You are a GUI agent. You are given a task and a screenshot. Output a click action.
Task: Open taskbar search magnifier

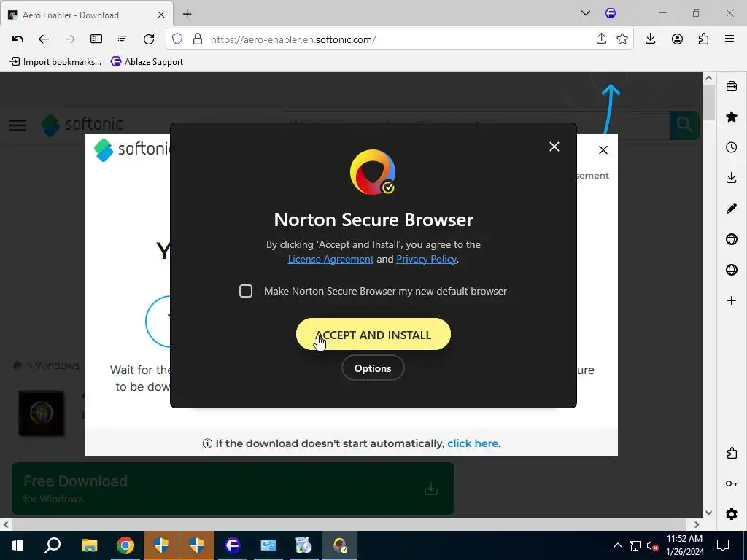53,545
